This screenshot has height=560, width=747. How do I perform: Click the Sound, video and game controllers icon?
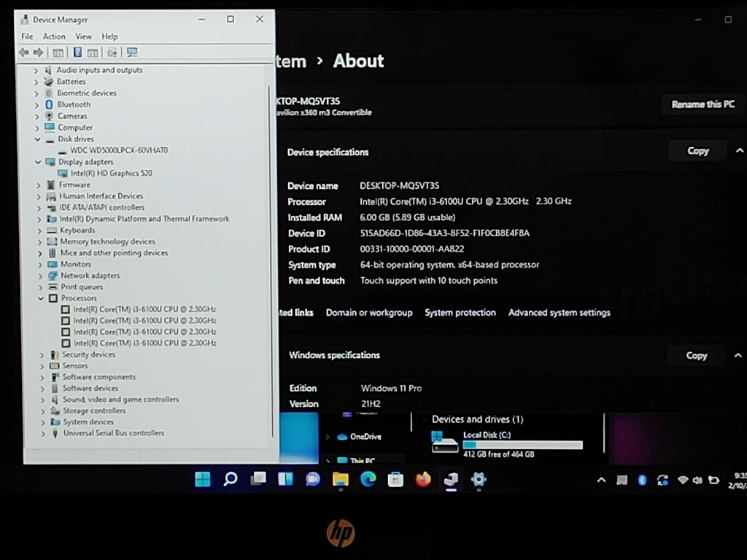[55, 400]
